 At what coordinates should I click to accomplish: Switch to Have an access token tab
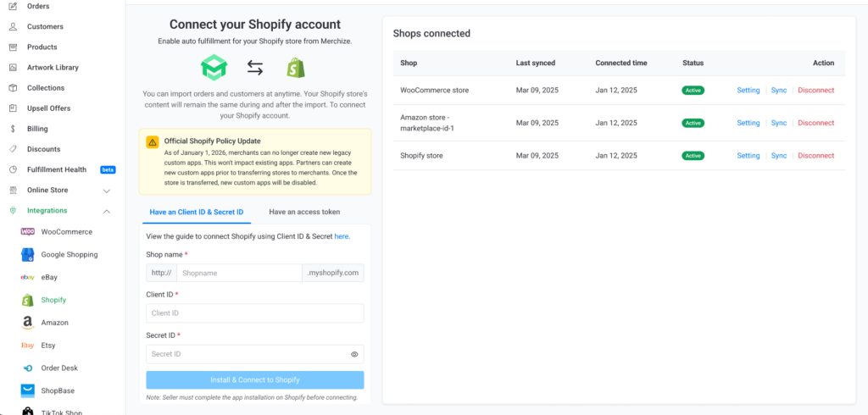(x=304, y=212)
